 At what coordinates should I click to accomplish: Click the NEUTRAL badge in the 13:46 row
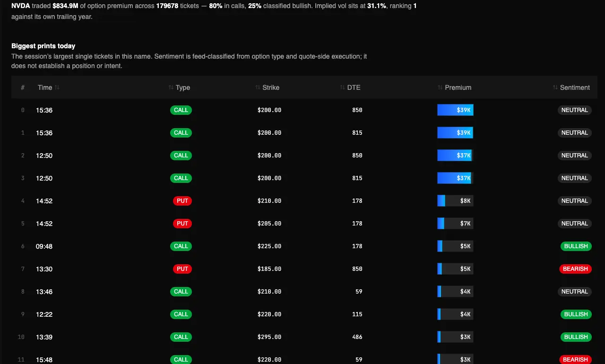[x=575, y=292]
